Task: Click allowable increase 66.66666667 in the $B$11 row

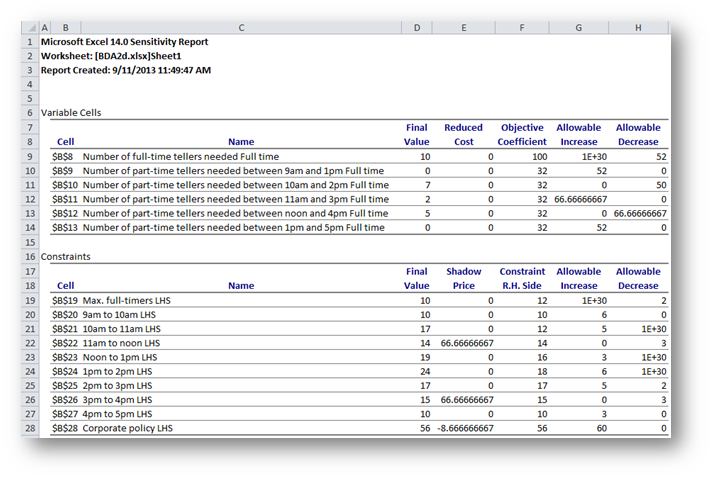Action: (x=580, y=199)
